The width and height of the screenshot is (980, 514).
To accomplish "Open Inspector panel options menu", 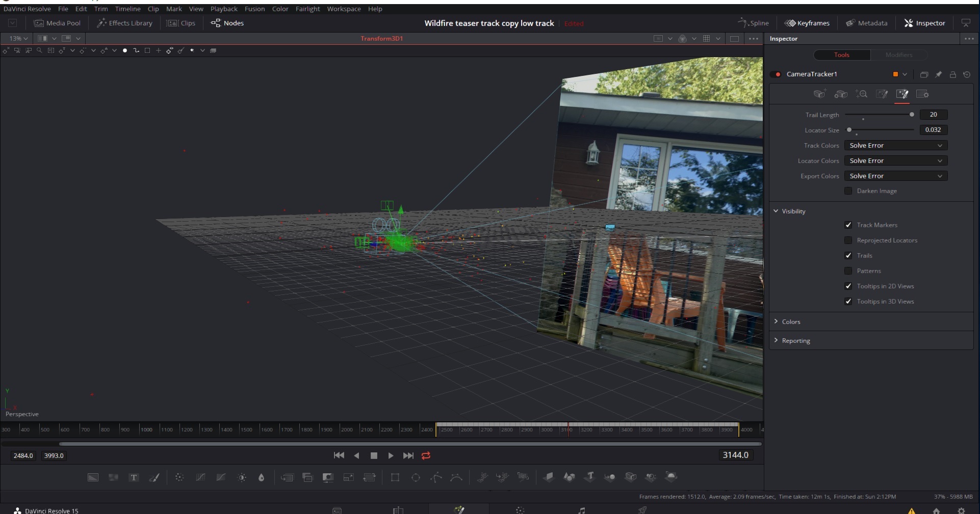I will coord(969,39).
